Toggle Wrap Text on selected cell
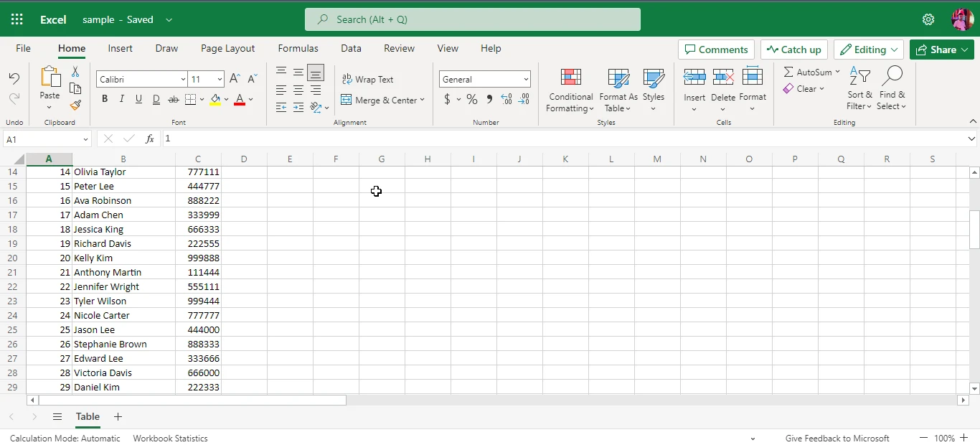 coord(368,80)
